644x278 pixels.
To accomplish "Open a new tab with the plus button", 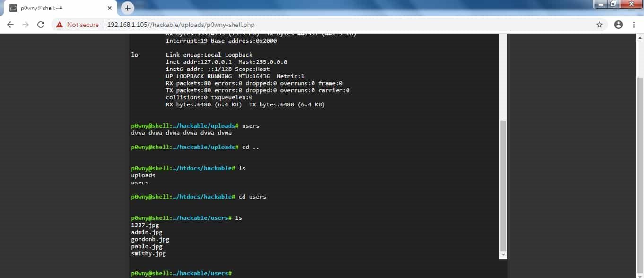I will [128, 8].
